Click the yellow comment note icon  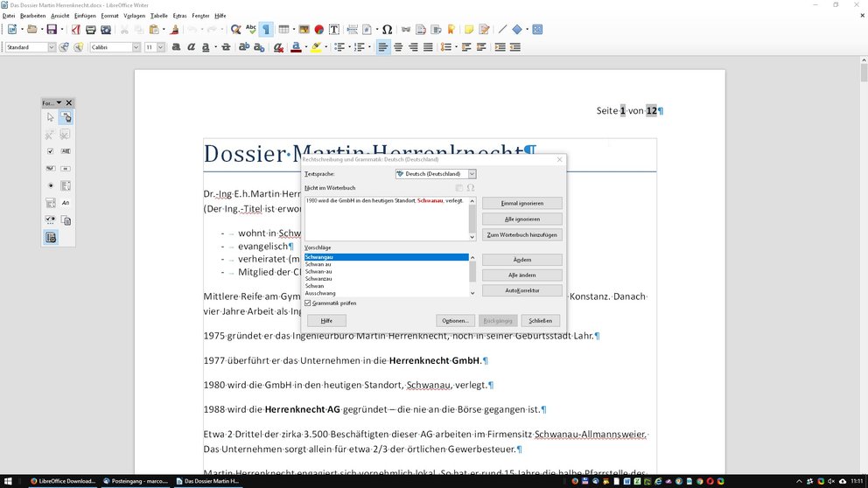pyautogui.click(x=469, y=30)
